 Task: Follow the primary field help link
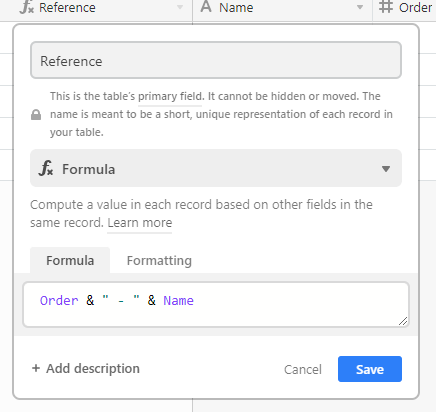[x=170, y=96]
